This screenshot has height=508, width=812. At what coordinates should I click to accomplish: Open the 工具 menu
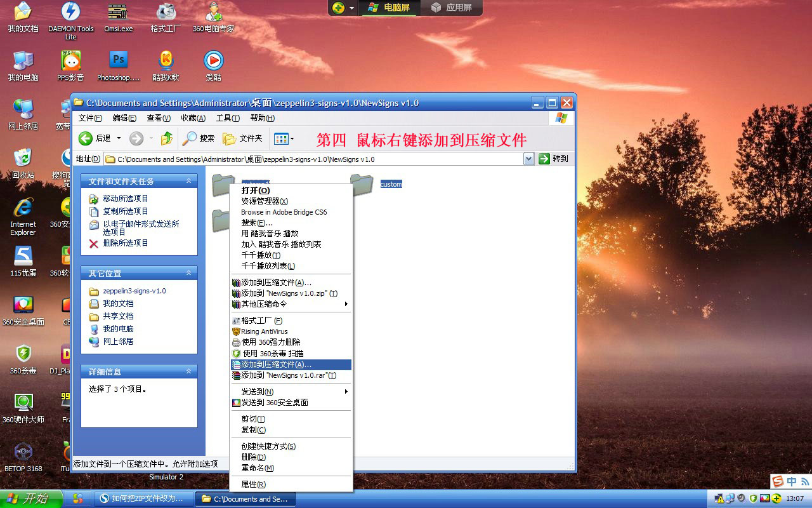(227, 118)
